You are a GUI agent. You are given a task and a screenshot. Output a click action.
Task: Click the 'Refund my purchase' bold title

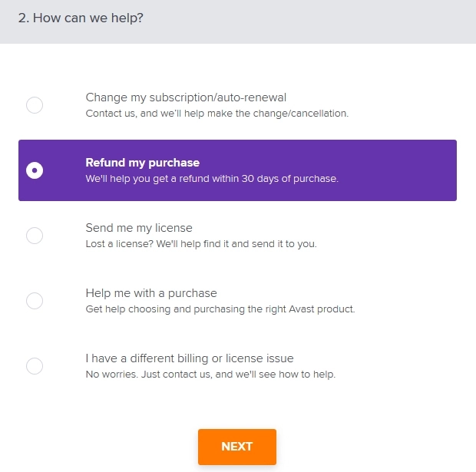(x=142, y=163)
